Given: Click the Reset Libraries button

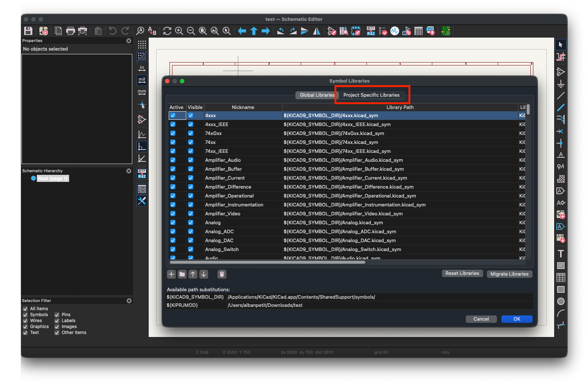Looking at the screenshot, I should click(462, 273).
